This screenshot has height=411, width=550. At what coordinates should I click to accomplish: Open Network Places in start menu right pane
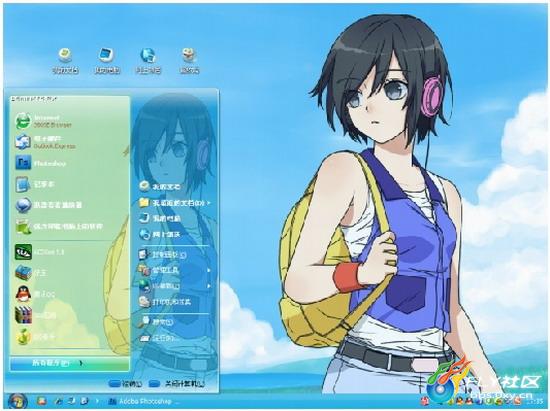(160, 234)
